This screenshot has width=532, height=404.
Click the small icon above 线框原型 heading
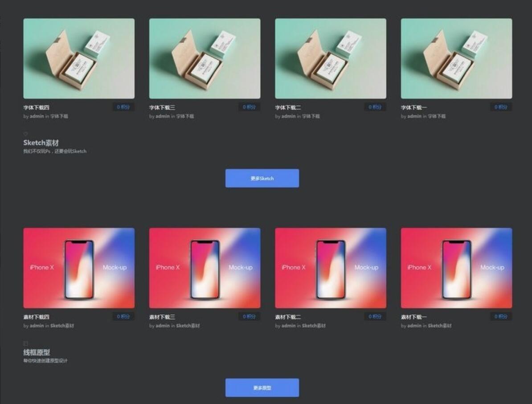click(26, 343)
